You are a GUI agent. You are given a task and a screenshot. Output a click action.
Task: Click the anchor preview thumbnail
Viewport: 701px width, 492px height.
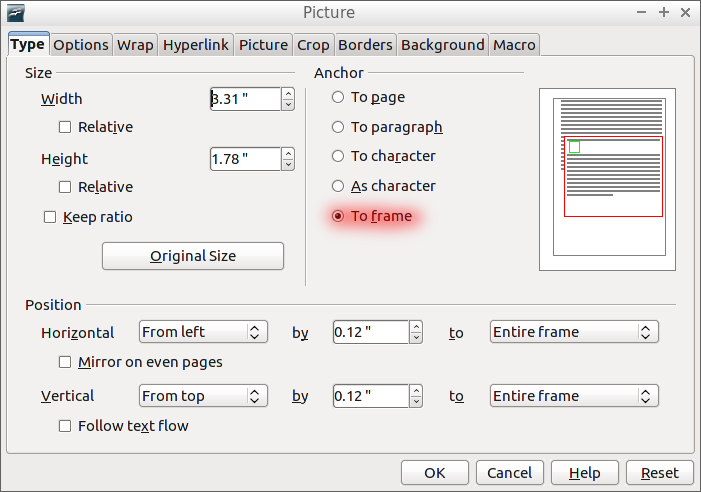[x=607, y=179]
